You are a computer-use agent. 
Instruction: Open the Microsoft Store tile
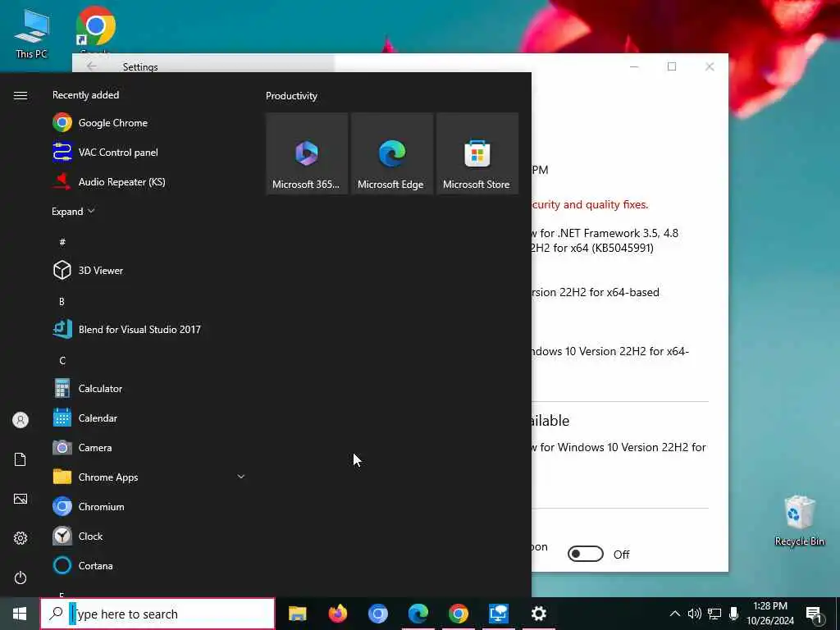[x=477, y=153]
